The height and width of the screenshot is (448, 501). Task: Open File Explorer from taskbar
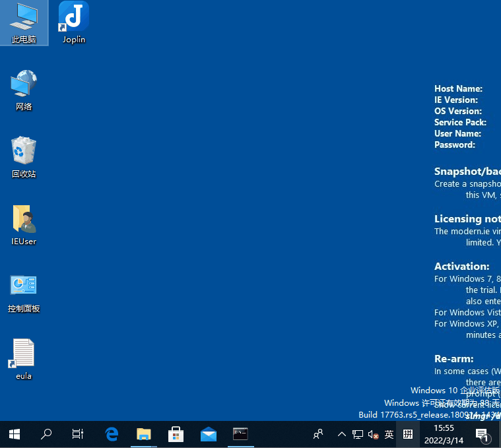(x=144, y=434)
